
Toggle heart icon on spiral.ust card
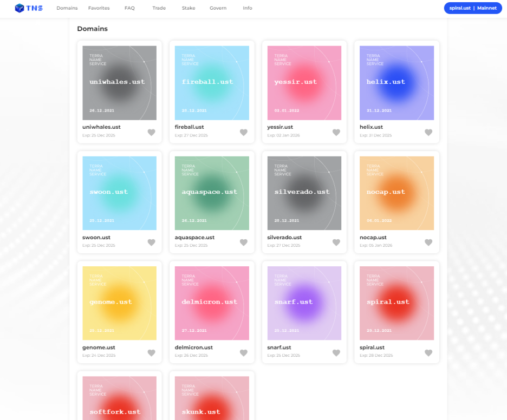click(x=428, y=353)
